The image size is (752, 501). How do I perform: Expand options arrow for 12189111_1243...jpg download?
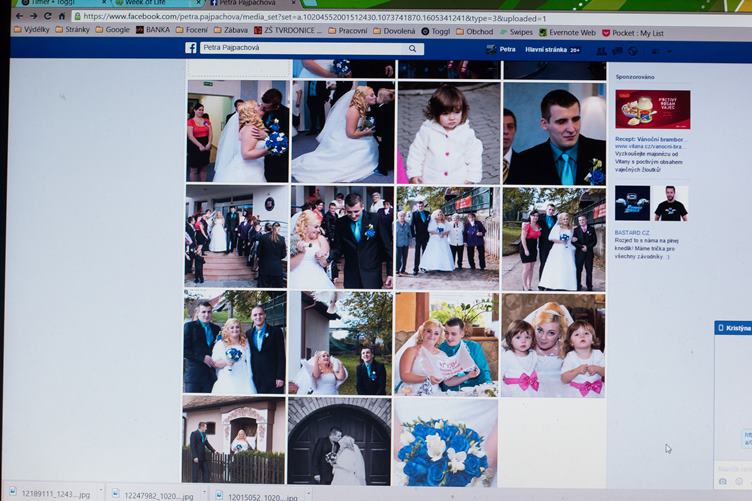[x=101, y=491]
